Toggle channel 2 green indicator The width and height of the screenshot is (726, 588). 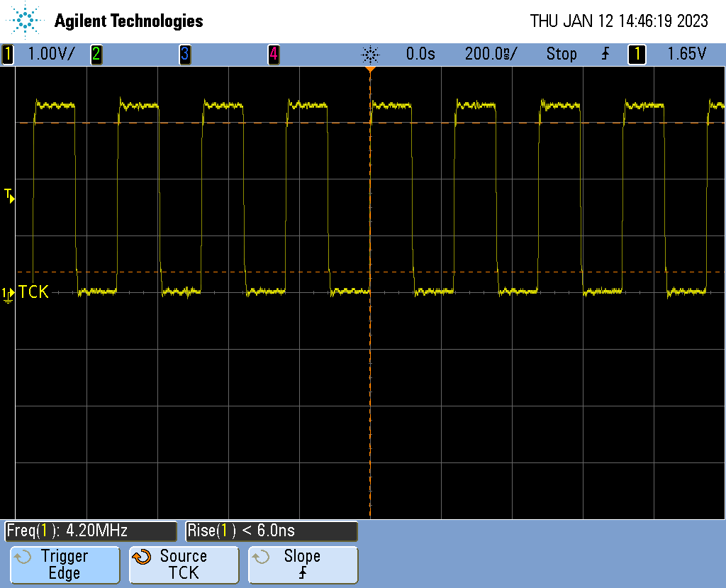[x=96, y=54]
